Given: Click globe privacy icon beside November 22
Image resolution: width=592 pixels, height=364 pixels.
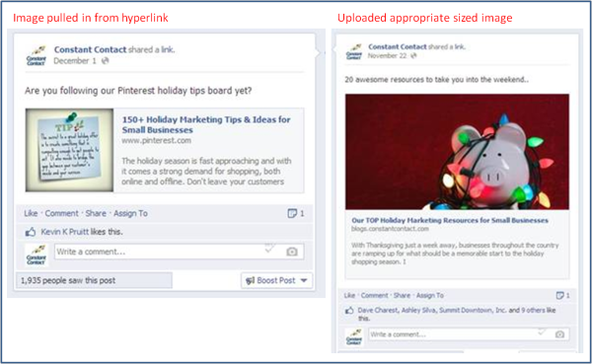Looking at the screenshot, I should click(413, 56).
